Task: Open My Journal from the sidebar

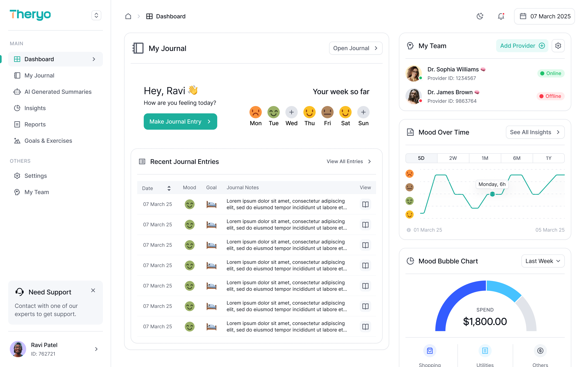Action: [39, 75]
